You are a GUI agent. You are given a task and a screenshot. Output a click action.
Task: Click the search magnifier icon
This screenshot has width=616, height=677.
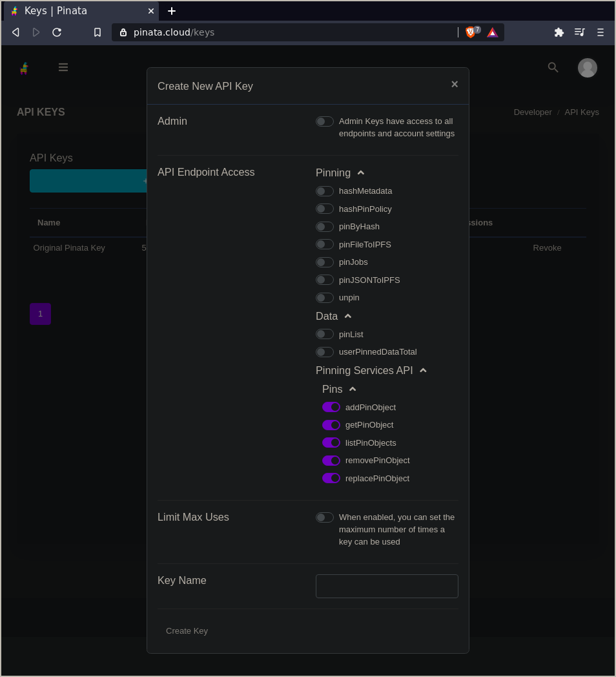coord(553,67)
